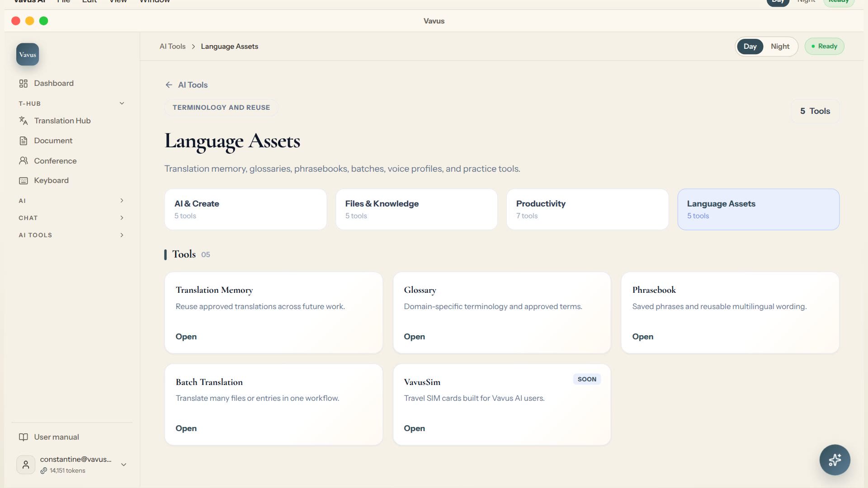The height and width of the screenshot is (488, 868).
Task: Select the AI & Create category tab
Action: tap(245, 209)
